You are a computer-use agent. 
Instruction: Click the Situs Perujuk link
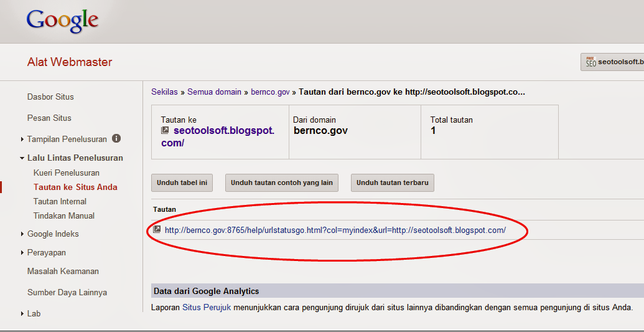[x=207, y=307]
